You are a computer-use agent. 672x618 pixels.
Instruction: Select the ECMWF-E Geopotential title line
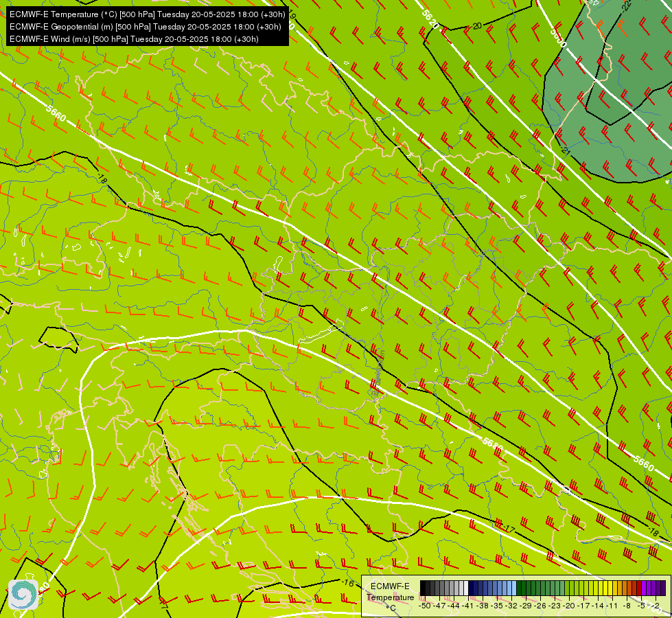[146, 27]
